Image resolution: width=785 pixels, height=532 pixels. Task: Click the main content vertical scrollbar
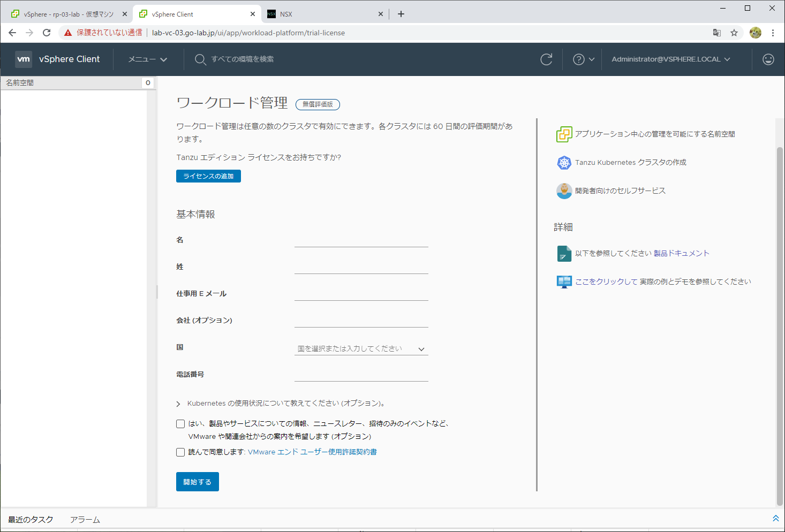point(780,326)
